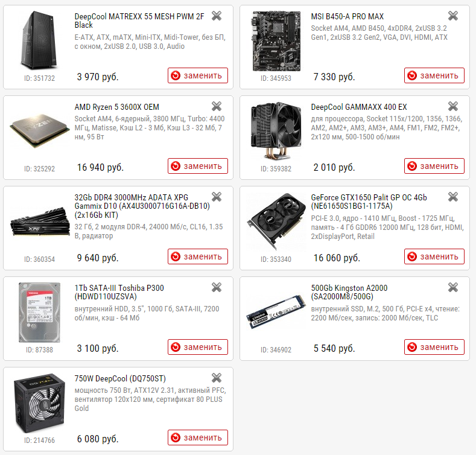Remove GeForce GTX1650 Palit graphics card
This screenshot has width=476, height=455.
pos(453,197)
